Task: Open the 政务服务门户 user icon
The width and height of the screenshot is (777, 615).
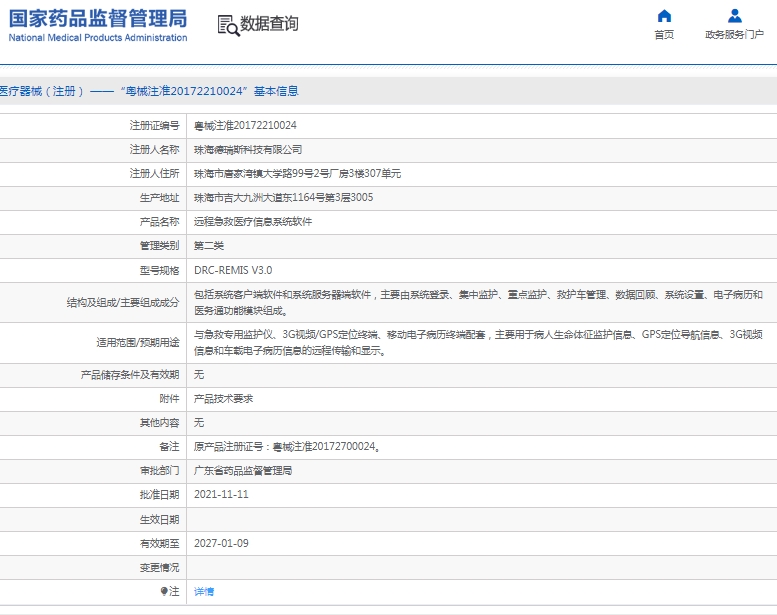Action: point(734,16)
